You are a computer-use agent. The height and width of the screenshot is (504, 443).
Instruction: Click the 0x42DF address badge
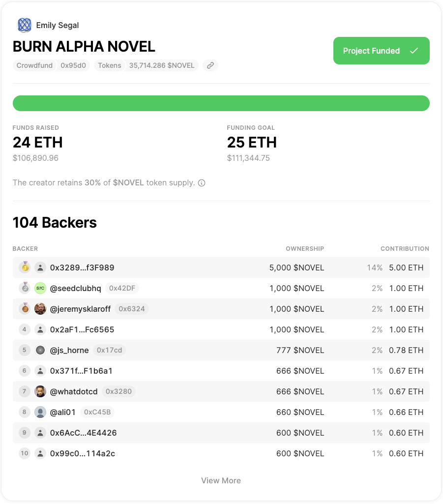click(122, 288)
